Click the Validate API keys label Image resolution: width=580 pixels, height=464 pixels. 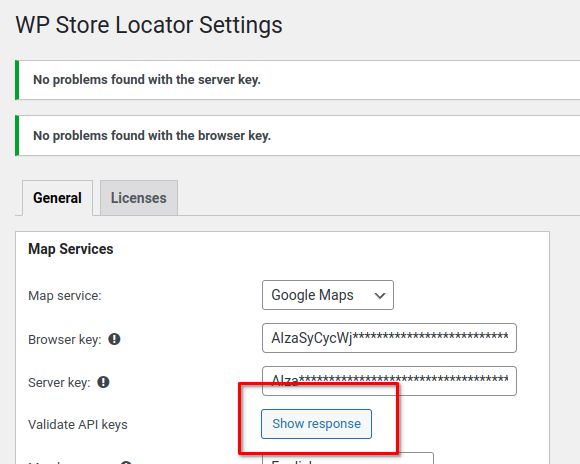pos(78,424)
